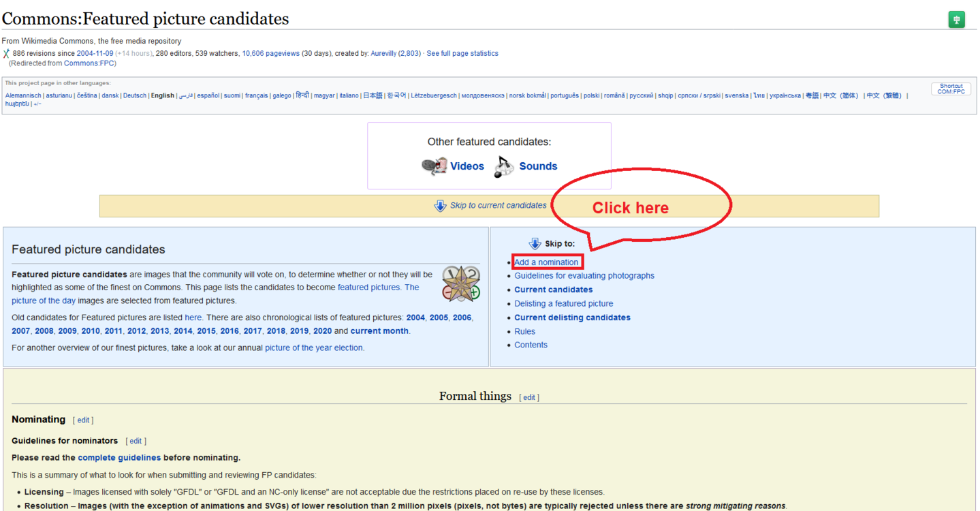This screenshot has height=511, width=980.
Task: Click the blue arrow beside Skip to current candidates
Action: pos(440,206)
